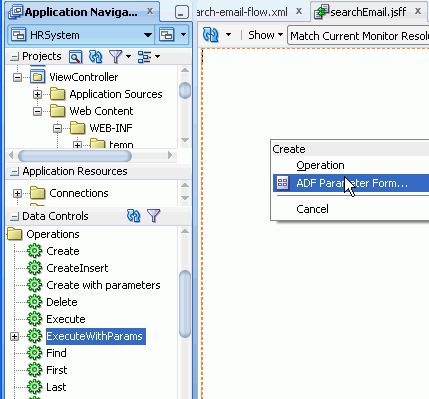Select the ViewController project

pos(84,77)
